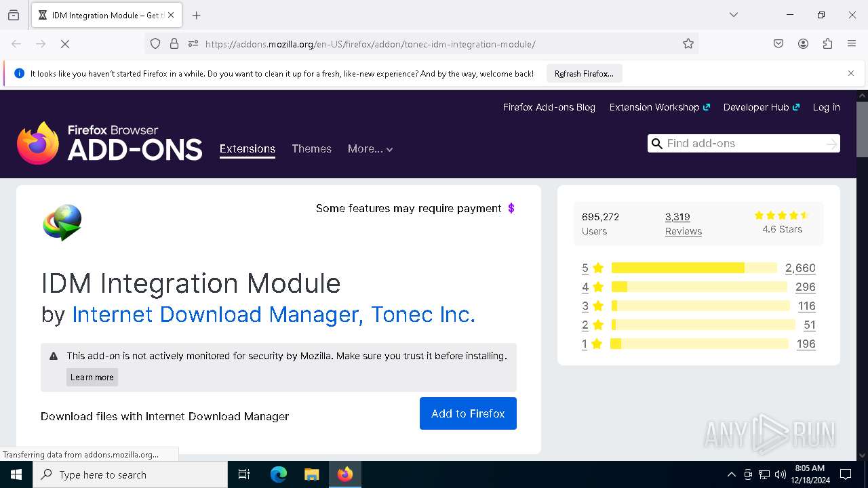This screenshot has width=868, height=488.
Task: Open Developer Hub link
Action: coord(762,107)
